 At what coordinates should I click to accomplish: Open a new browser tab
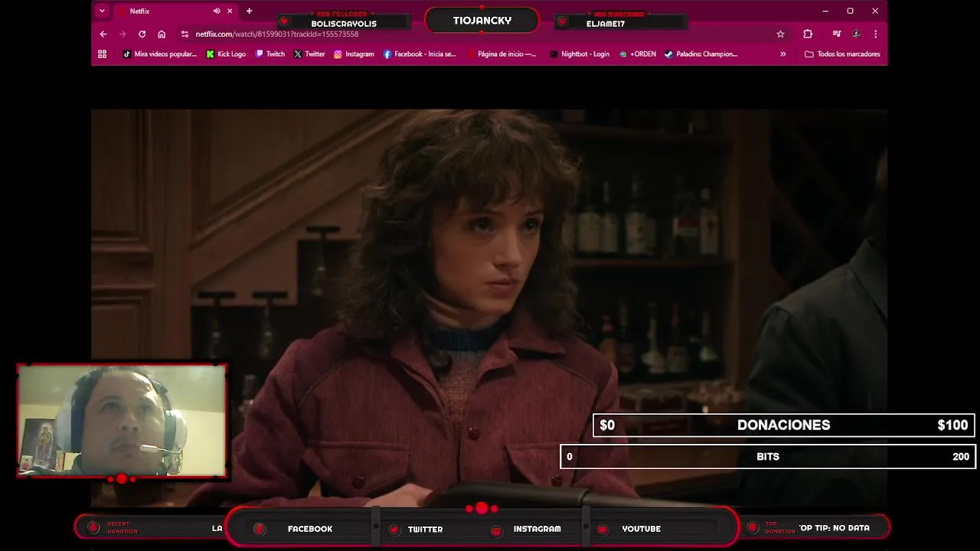[249, 11]
